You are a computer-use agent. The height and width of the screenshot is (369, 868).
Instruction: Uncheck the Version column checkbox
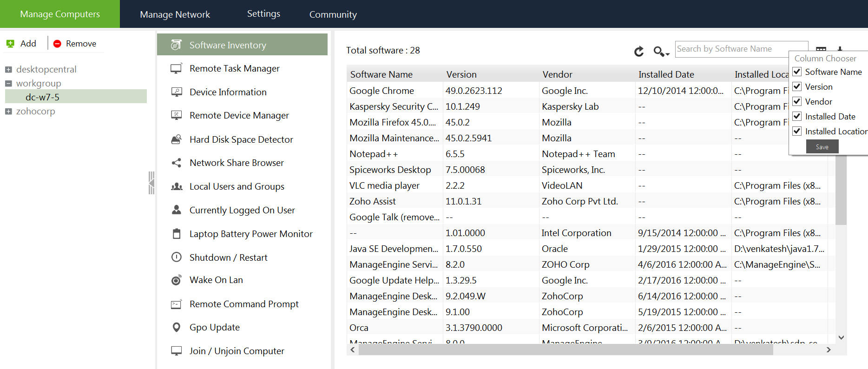coord(797,86)
